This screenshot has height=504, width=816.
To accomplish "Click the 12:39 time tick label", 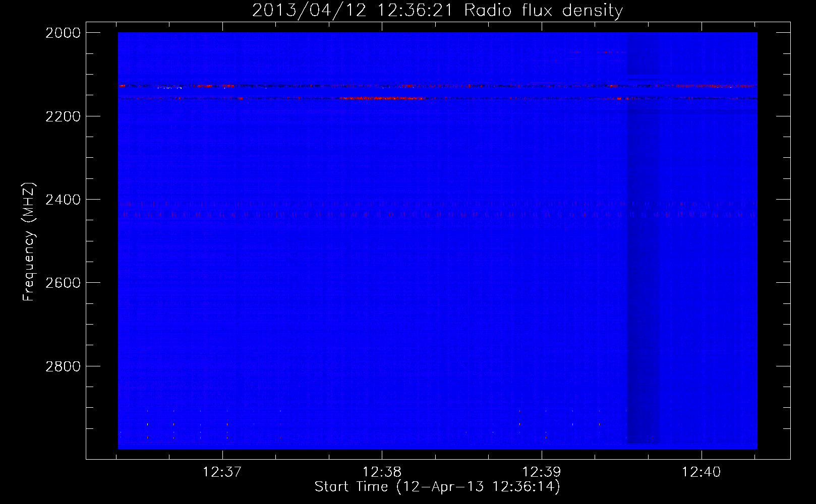I will 541,472.
